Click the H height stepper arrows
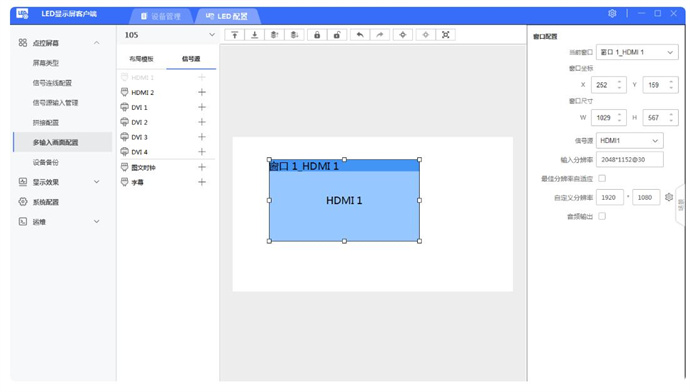690x392 pixels. click(x=671, y=117)
